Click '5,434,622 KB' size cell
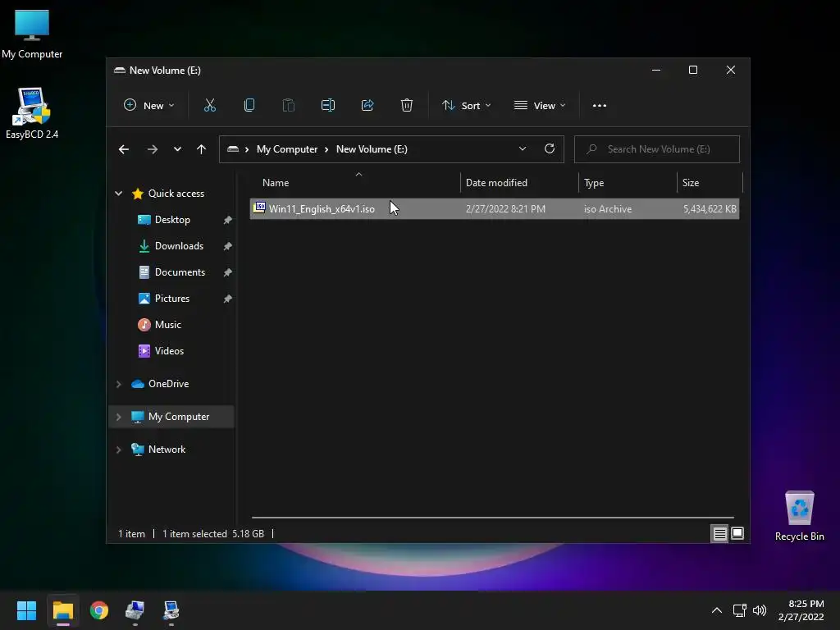This screenshot has width=840, height=630. pyautogui.click(x=710, y=209)
